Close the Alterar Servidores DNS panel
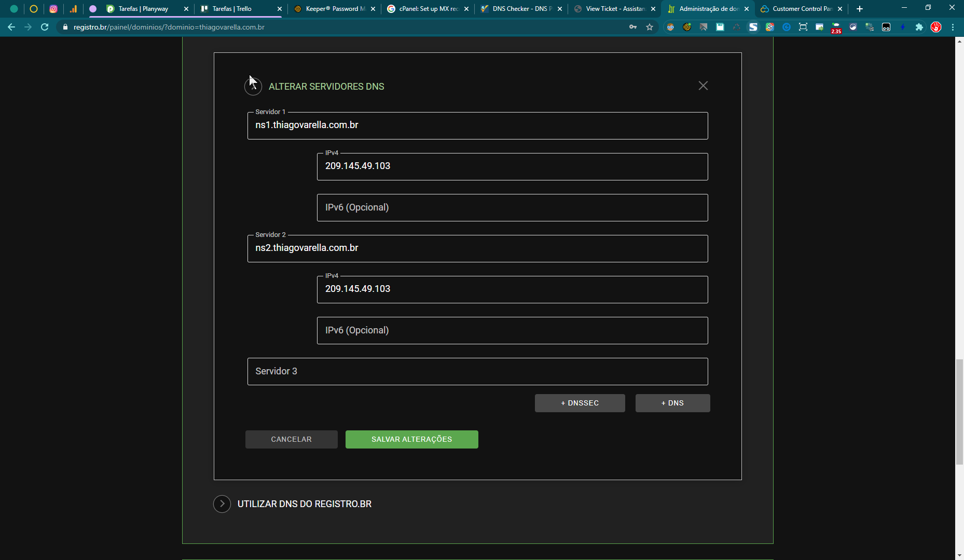Image resolution: width=964 pixels, height=560 pixels. tap(703, 86)
